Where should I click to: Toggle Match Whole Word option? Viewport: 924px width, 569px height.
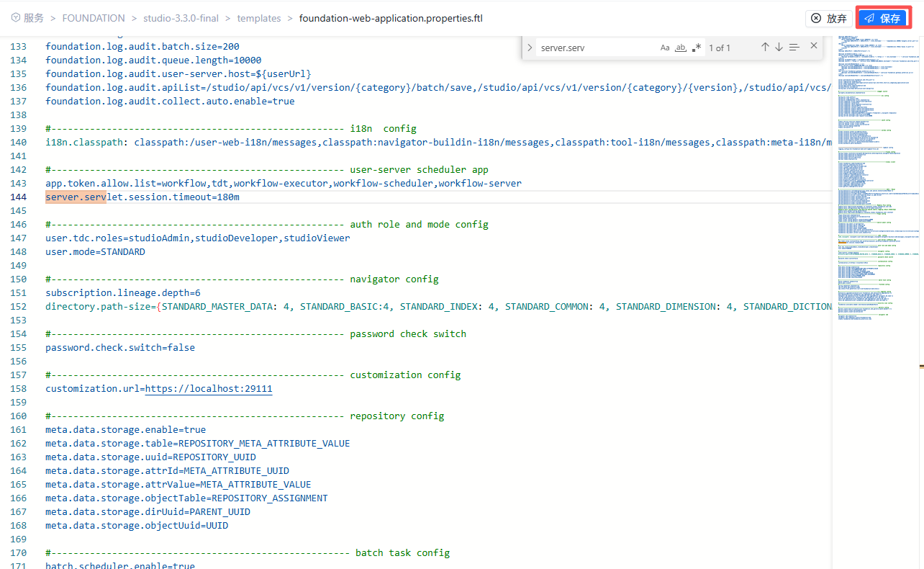pos(681,48)
